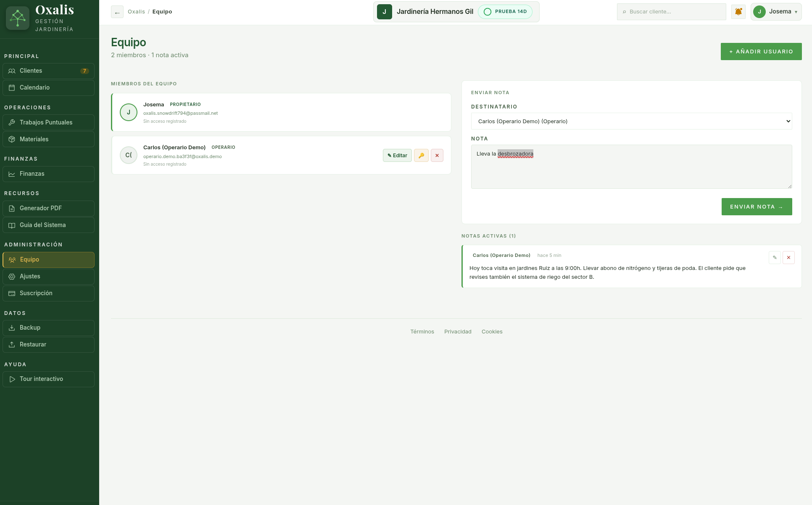This screenshot has width=812, height=505.
Task: Open Calendario in the sidebar
Action: (x=48, y=88)
